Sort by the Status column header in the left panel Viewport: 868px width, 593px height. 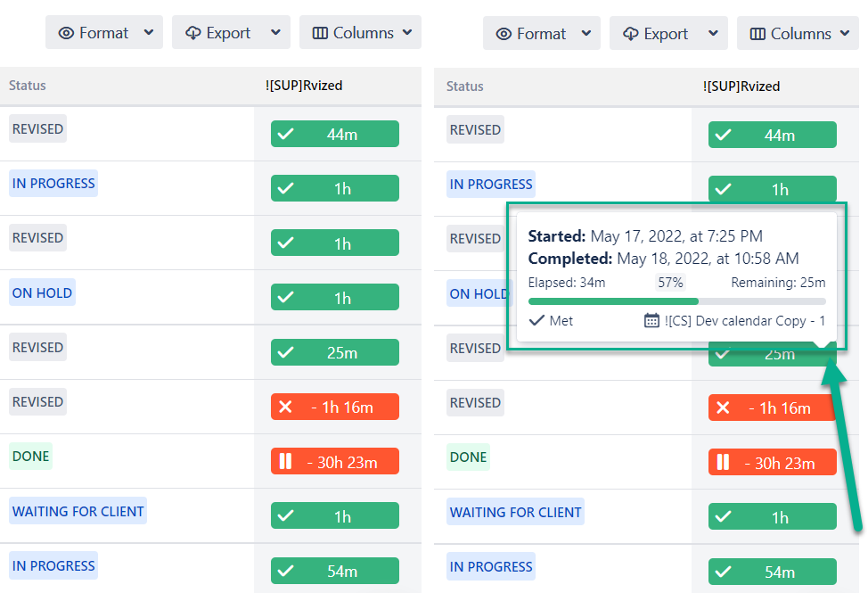tap(27, 86)
